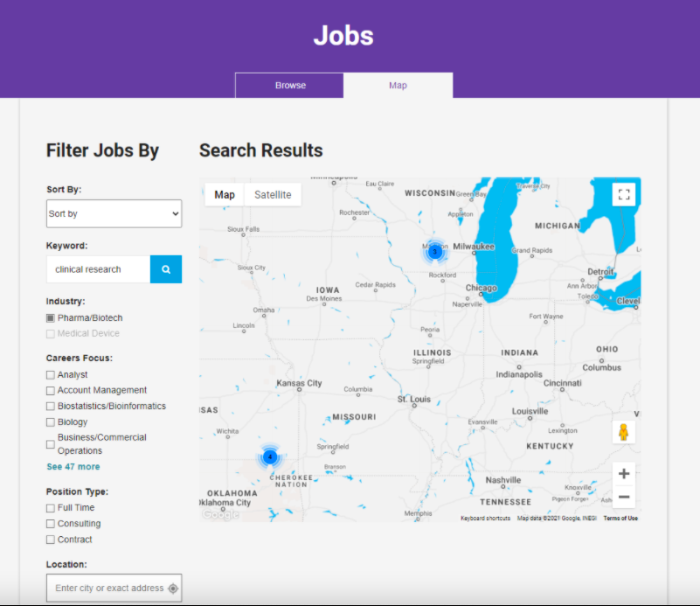Click into the clinical research keyword field
This screenshot has width=700, height=606.
point(99,269)
